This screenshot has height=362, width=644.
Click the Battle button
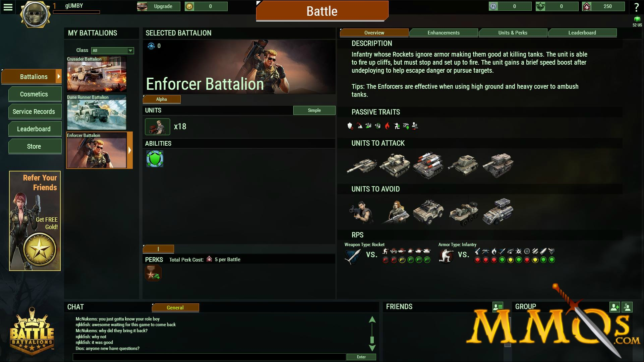(322, 11)
